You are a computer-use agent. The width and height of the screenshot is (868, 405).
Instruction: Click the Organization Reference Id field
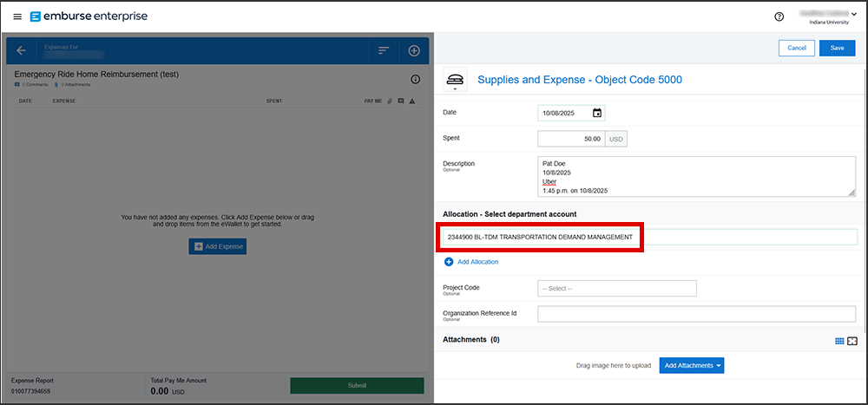click(696, 314)
